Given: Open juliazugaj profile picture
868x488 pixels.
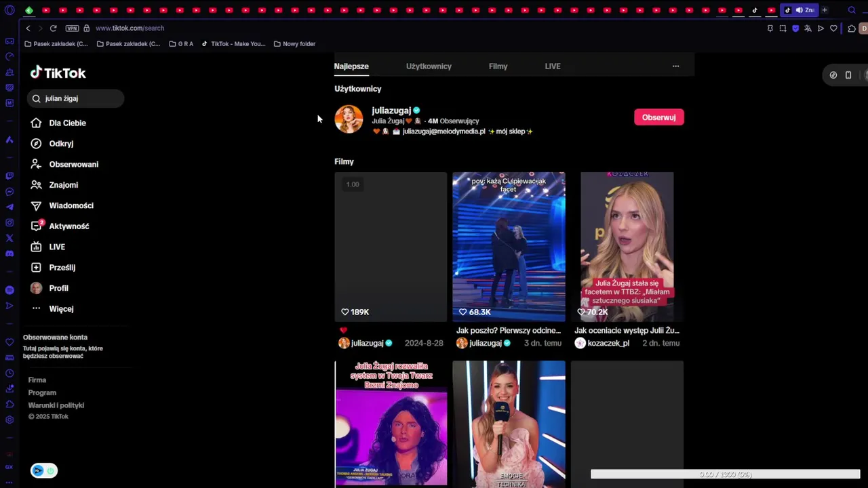Looking at the screenshot, I should [x=349, y=119].
